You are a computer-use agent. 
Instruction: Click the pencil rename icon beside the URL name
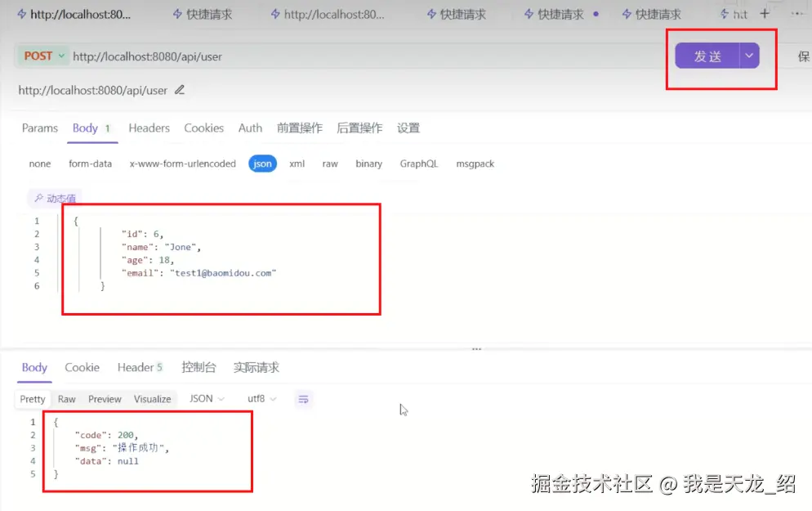point(180,90)
